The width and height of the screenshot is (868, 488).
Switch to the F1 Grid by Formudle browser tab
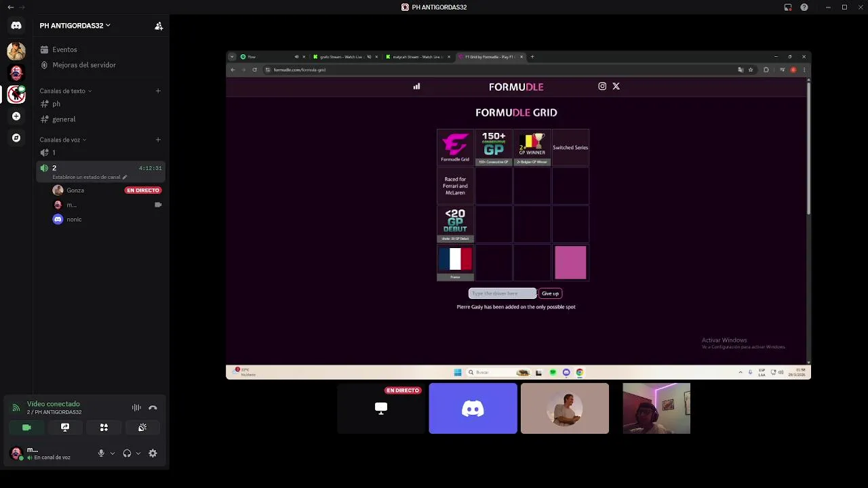click(x=491, y=57)
